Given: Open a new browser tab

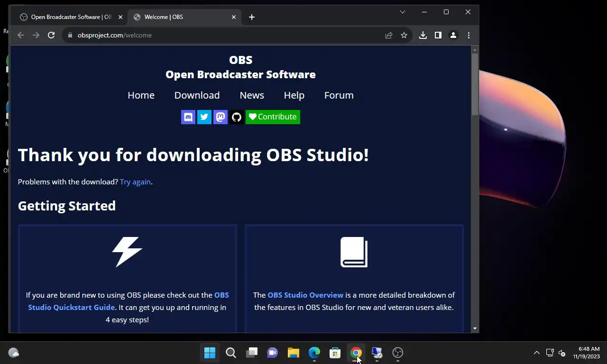Looking at the screenshot, I should coord(252,17).
